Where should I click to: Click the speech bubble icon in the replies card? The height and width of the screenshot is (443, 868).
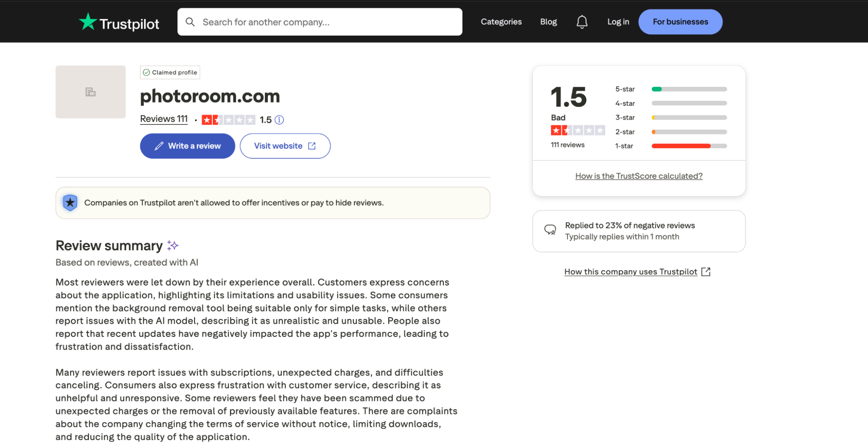550,230
